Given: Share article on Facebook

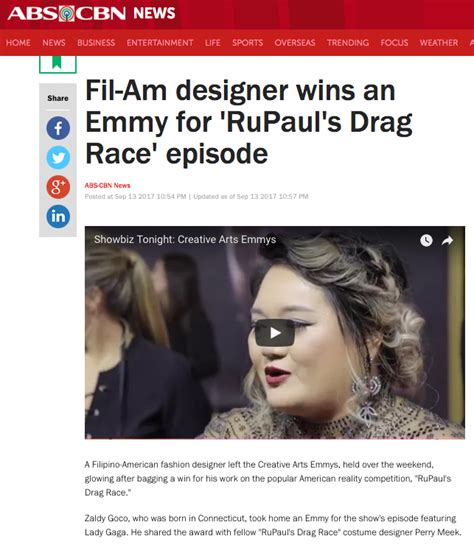Looking at the screenshot, I should [58, 128].
